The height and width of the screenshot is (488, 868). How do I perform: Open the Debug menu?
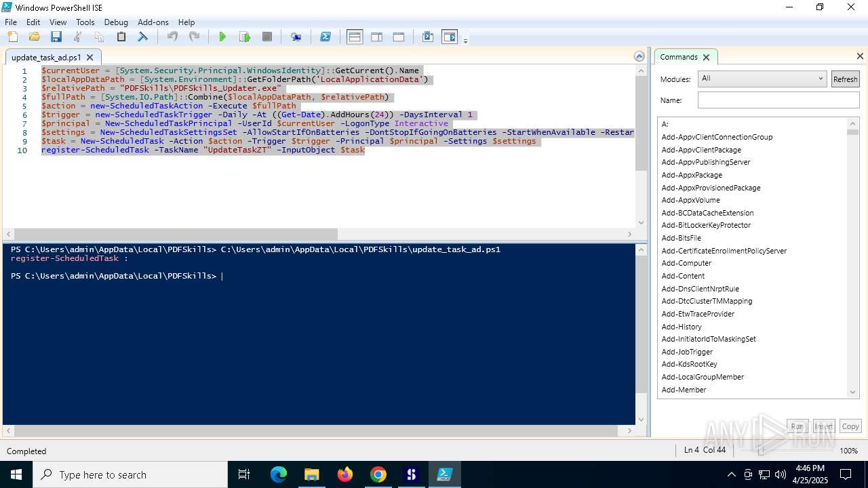click(x=116, y=22)
